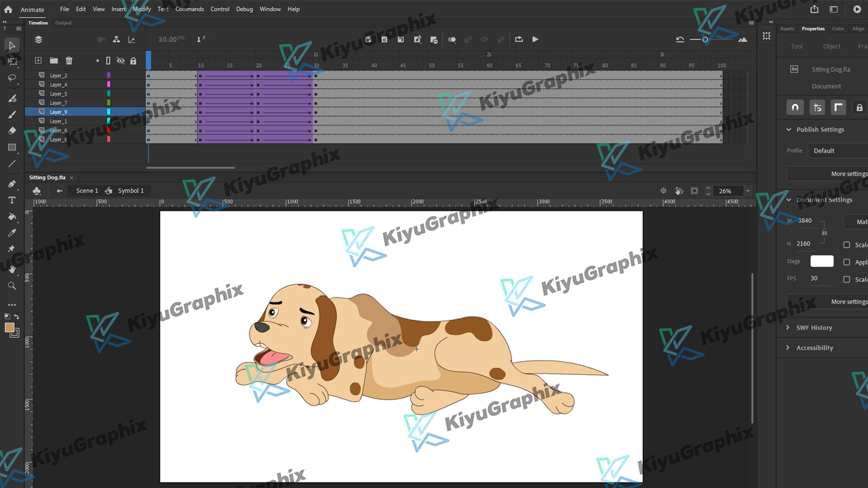
Task: Open the Profile dropdown set to Default
Action: coord(838,150)
